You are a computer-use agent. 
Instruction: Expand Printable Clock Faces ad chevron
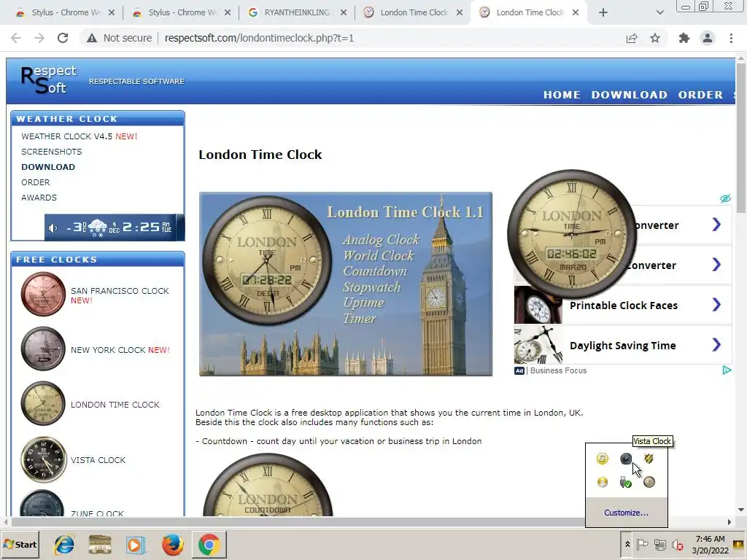coord(716,305)
